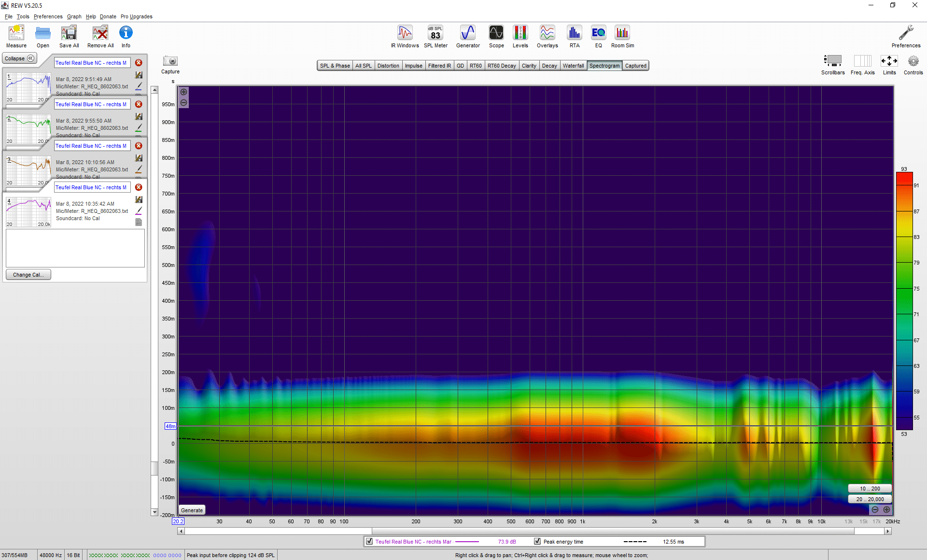Click the 20.2 frequency axis start field
Screen dimensions: 927x560
(178, 521)
